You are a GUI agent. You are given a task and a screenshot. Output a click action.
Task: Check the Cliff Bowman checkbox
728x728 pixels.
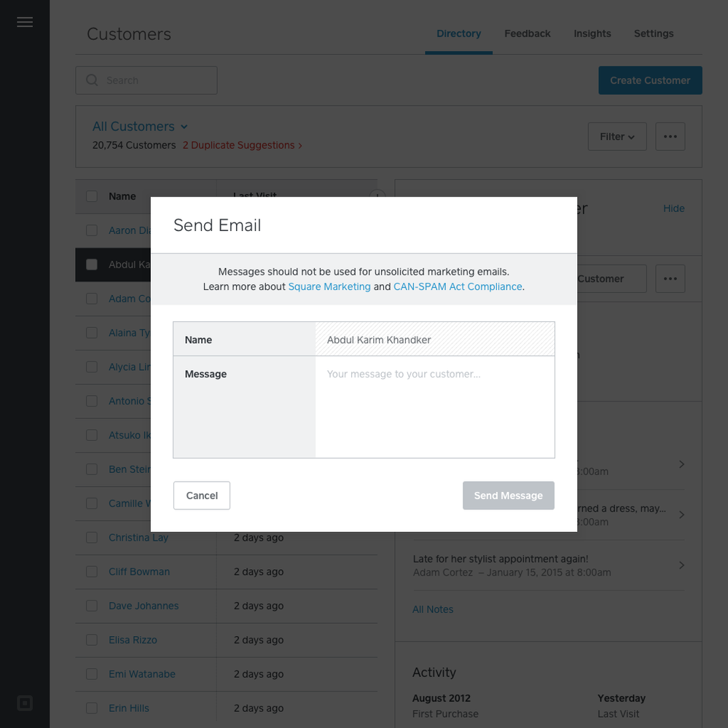(92, 572)
